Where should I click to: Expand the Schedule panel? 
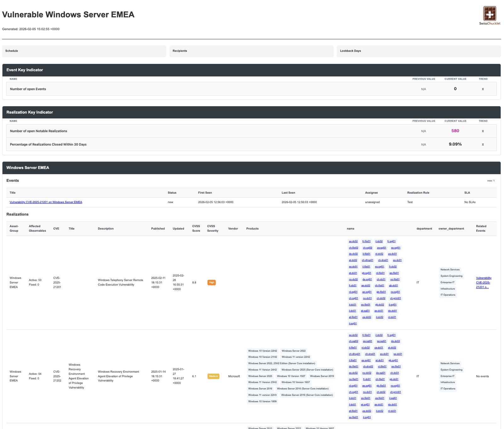click(84, 51)
